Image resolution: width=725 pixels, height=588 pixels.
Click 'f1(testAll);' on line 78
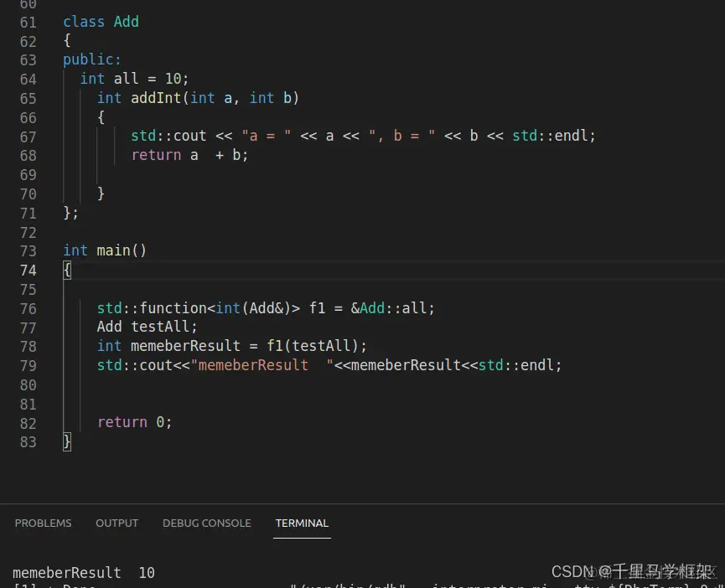point(317,346)
